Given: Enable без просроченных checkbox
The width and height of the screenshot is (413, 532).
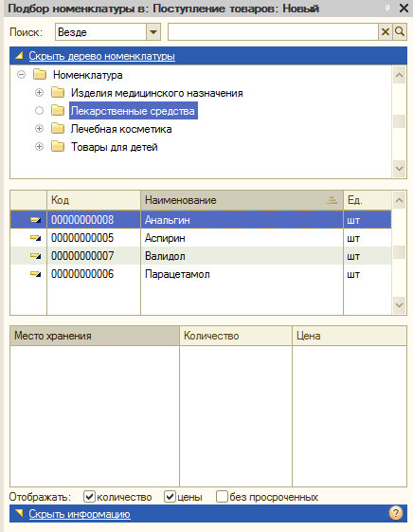Looking at the screenshot, I should tap(222, 497).
